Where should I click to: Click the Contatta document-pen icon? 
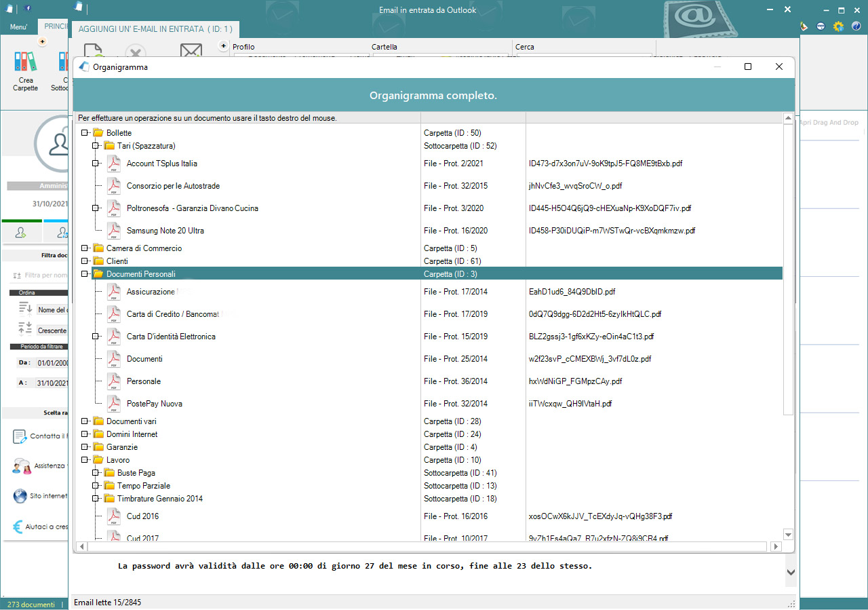20,436
